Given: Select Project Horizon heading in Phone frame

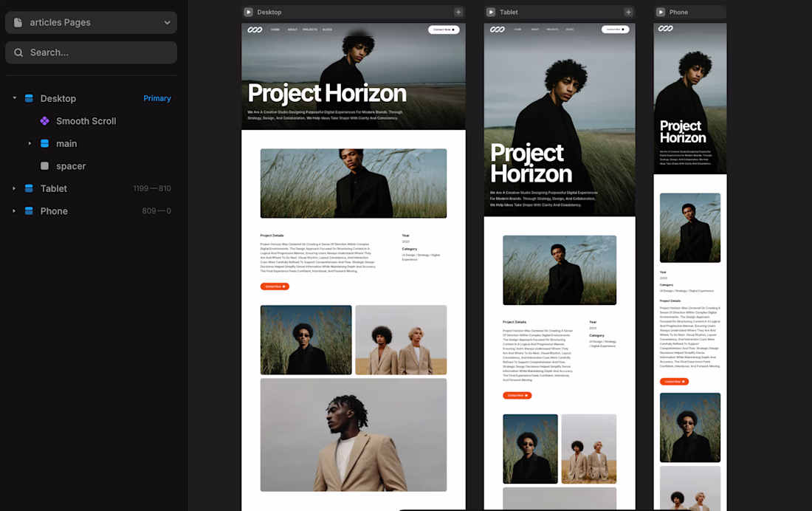Looking at the screenshot, I should [x=683, y=131].
